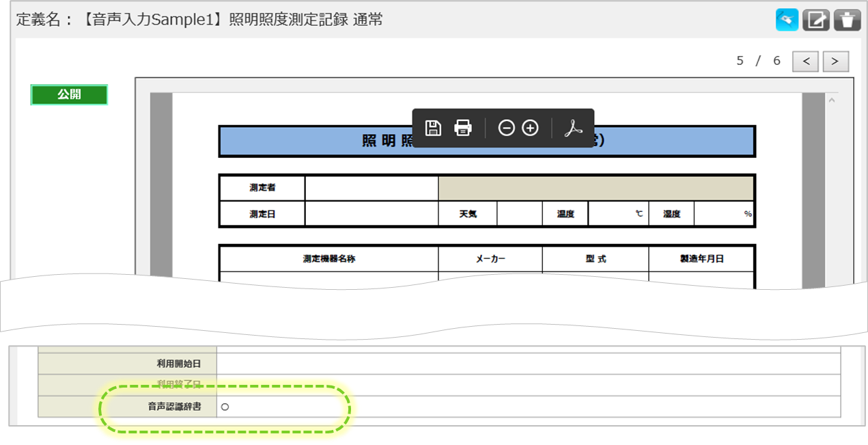868x445 pixels.
Task: Select the empty 測定者 input cell
Action: click(x=371, y=187)
